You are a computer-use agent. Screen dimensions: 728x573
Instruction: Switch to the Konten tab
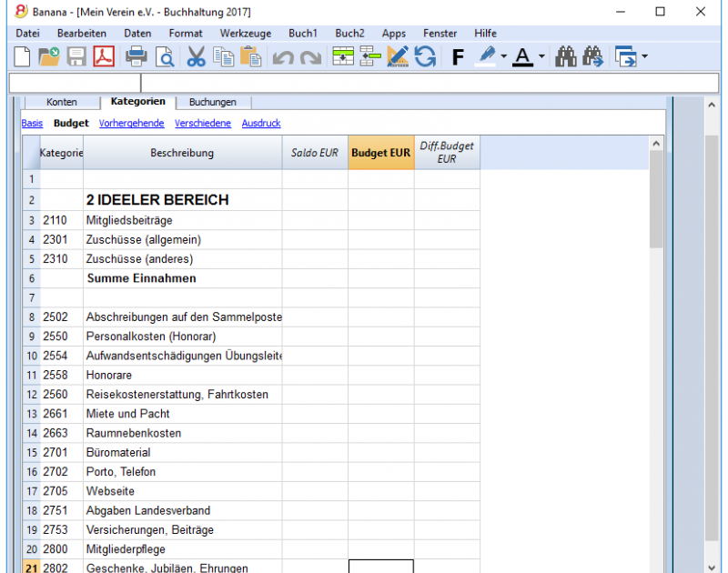point(61,102)
